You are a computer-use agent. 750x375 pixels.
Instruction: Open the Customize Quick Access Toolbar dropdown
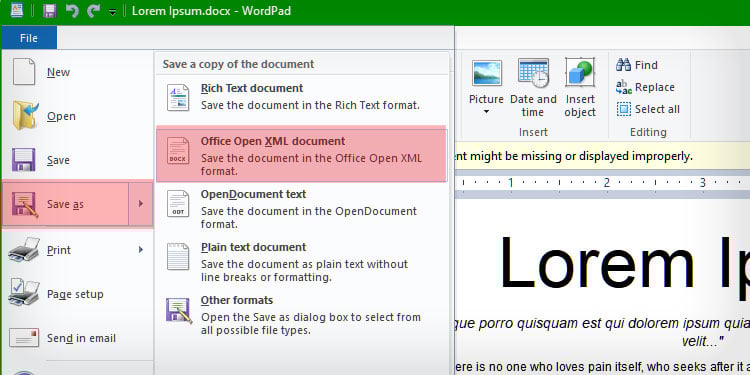(112, 12)
